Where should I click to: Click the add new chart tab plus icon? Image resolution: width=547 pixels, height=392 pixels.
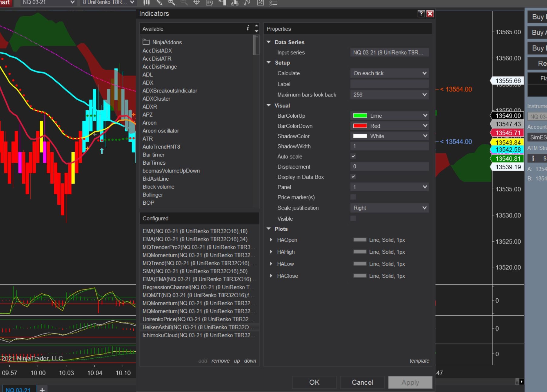tap(42, 390)
